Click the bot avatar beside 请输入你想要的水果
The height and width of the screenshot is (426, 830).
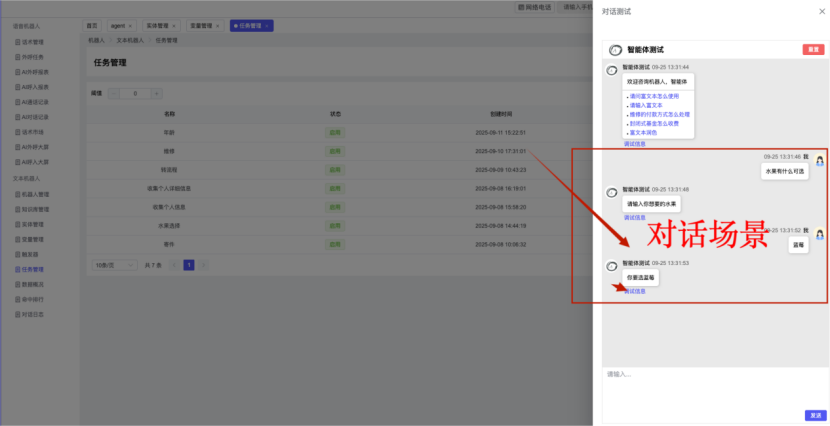611,191
